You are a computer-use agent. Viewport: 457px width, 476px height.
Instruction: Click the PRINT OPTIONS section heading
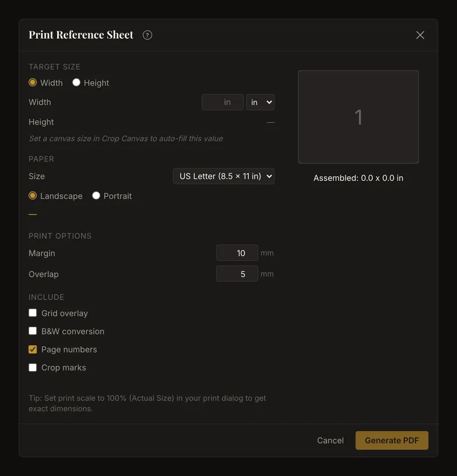(60, 236)
